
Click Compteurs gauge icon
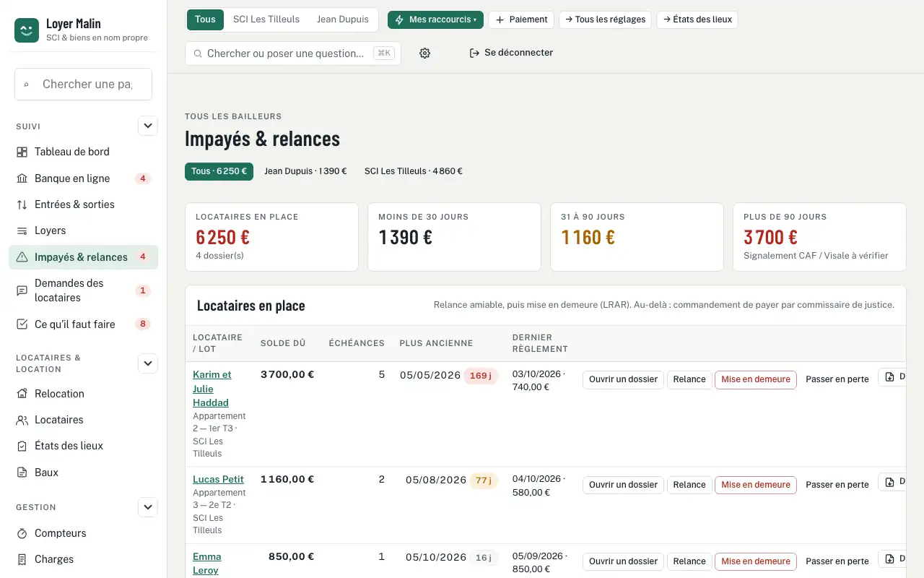click(x=22, y=533)
